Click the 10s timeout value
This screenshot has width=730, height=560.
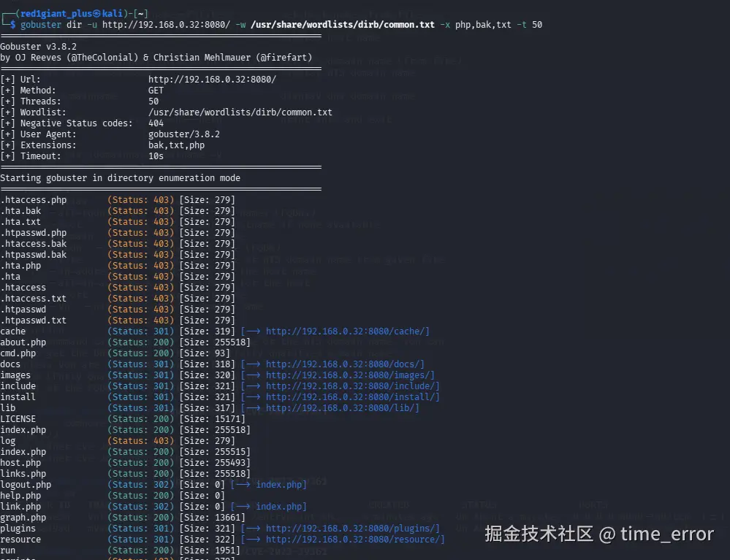coord(156,156)
